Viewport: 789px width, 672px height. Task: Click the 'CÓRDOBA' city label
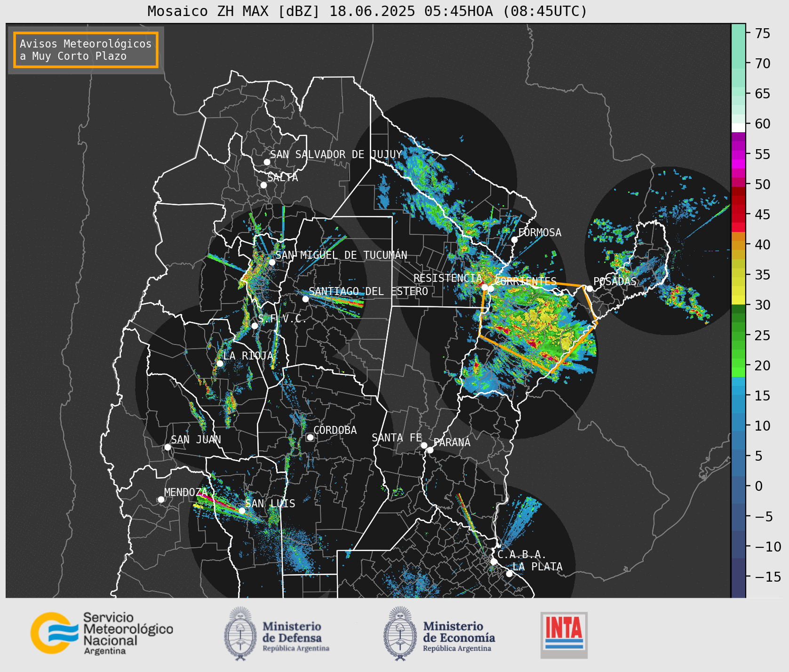(x=335, y=430)
